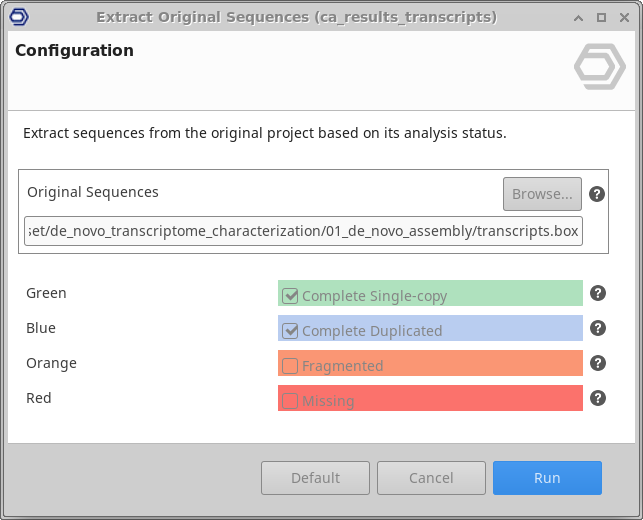643x520 pixels.
Task: Open help for Blue category
Action: pyautogui.click(x=597, y=328)
